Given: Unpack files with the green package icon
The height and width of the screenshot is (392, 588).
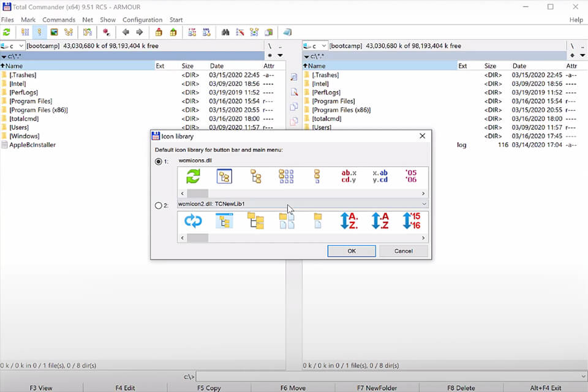Looking at the screenshot, I should pyautogui.click(x=174, y=32).
